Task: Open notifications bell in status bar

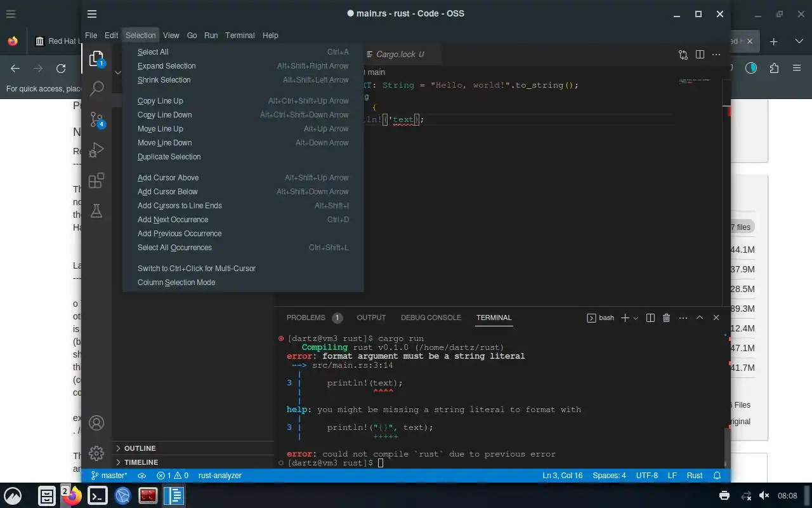Action: tap(717, 476)
